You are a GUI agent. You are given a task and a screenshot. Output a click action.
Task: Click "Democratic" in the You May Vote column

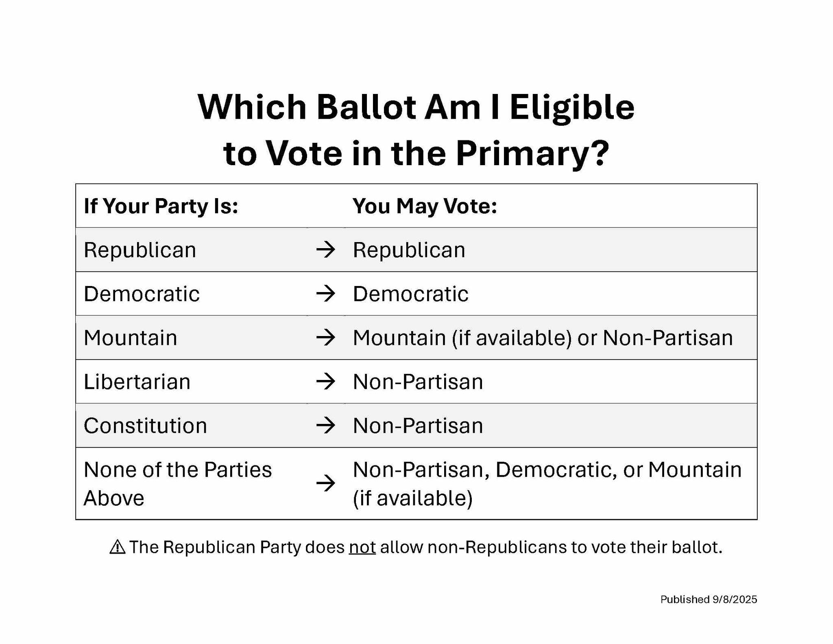[410, 294]
